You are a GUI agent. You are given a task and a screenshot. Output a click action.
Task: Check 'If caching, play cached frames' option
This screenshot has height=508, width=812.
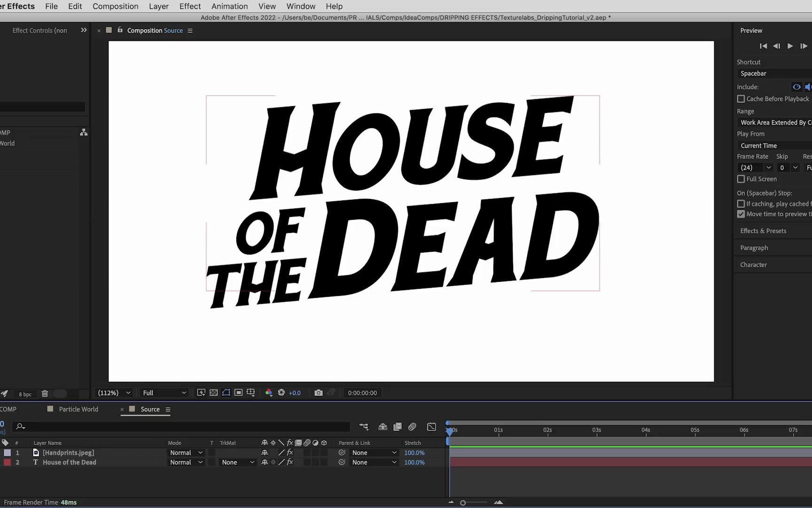pos(741,204)
